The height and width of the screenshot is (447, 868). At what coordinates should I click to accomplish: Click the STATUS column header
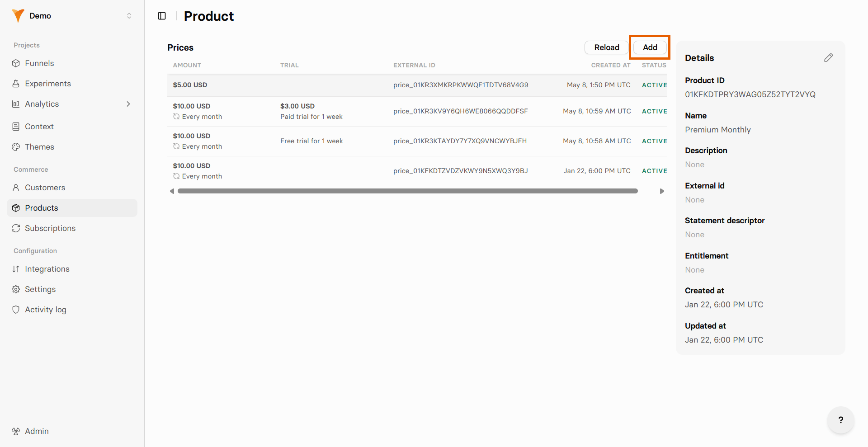654,65
